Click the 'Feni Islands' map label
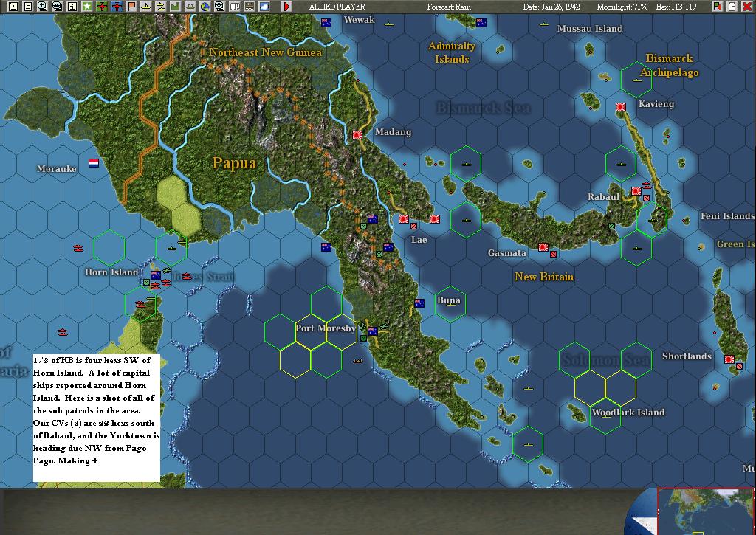The width and height of the screenshot is (756, 535). click(727, 216)
